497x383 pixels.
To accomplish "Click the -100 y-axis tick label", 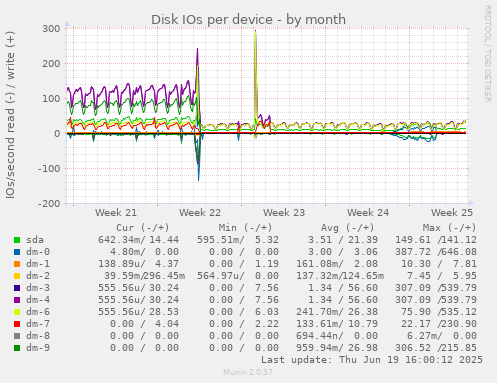I will pyautogui.click(x=49, y=169).
